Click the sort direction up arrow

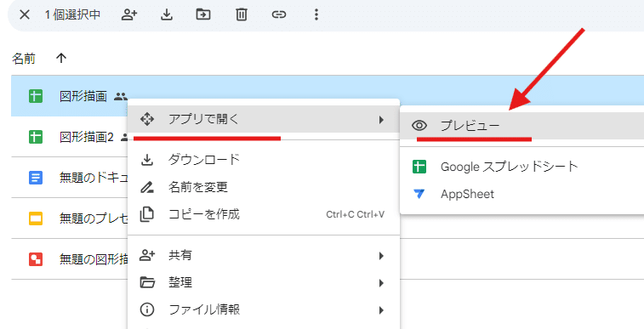click(61, 59)
